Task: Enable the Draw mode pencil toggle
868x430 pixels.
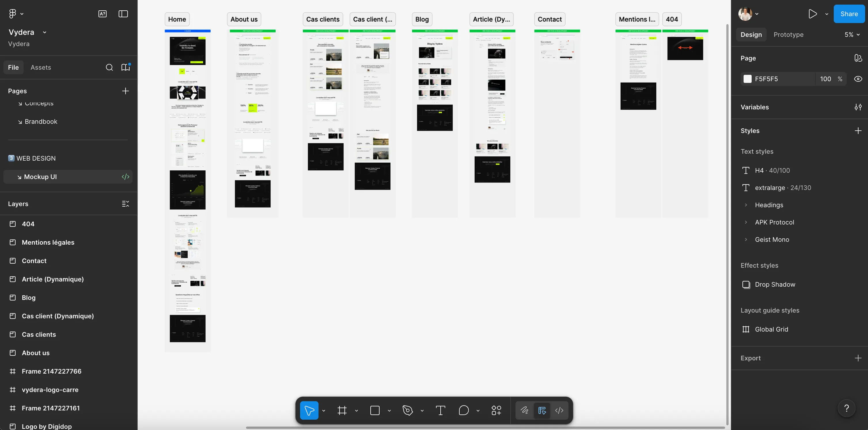Action: click(x=524, y=410)
